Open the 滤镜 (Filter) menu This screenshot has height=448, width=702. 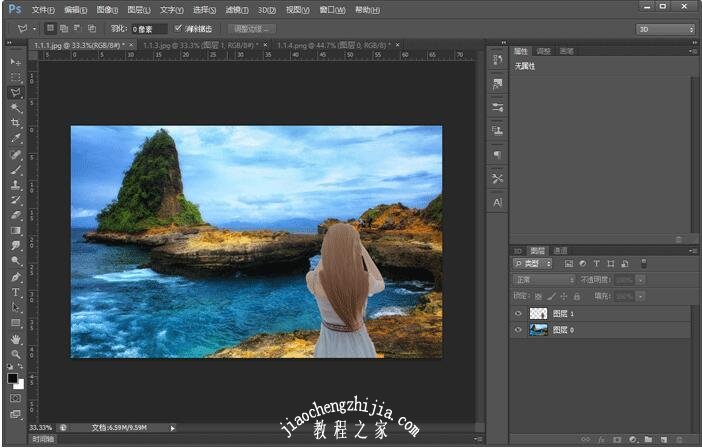pyautogui.click(x=239, y=9)
